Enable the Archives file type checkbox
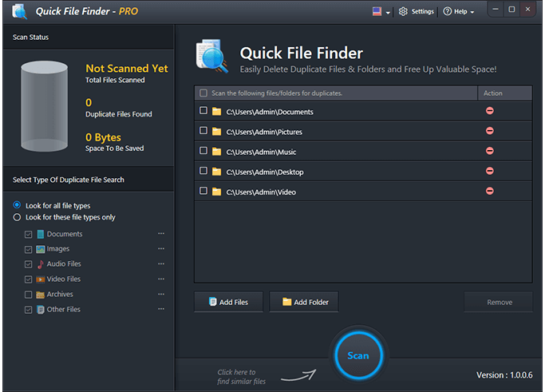 coord(29,295)
